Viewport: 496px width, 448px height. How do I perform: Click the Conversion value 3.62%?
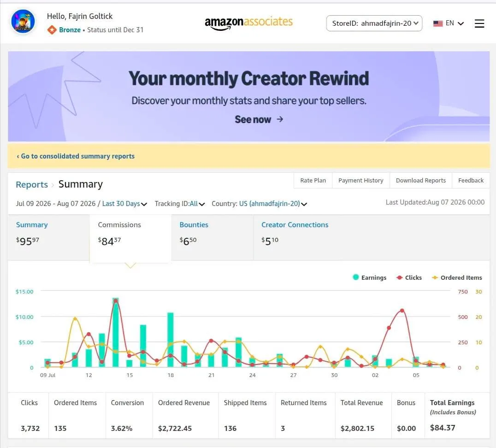(122, 428)
